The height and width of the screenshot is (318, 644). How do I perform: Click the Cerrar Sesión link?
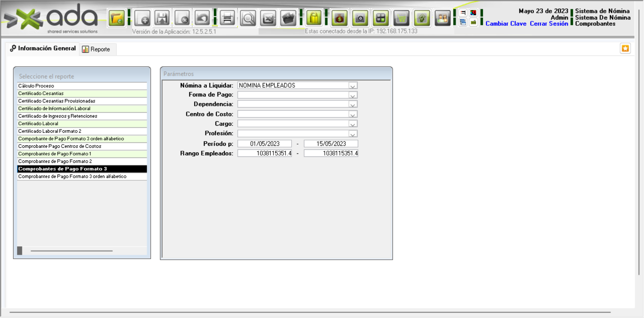click(x=549, y=24)
